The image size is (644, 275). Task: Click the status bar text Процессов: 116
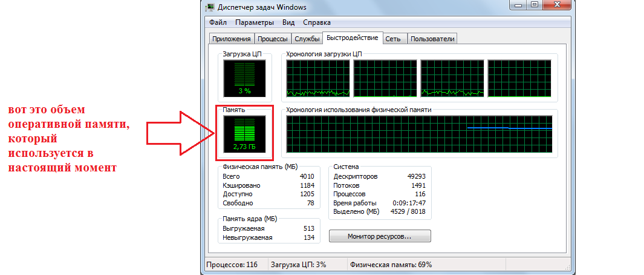232,265
